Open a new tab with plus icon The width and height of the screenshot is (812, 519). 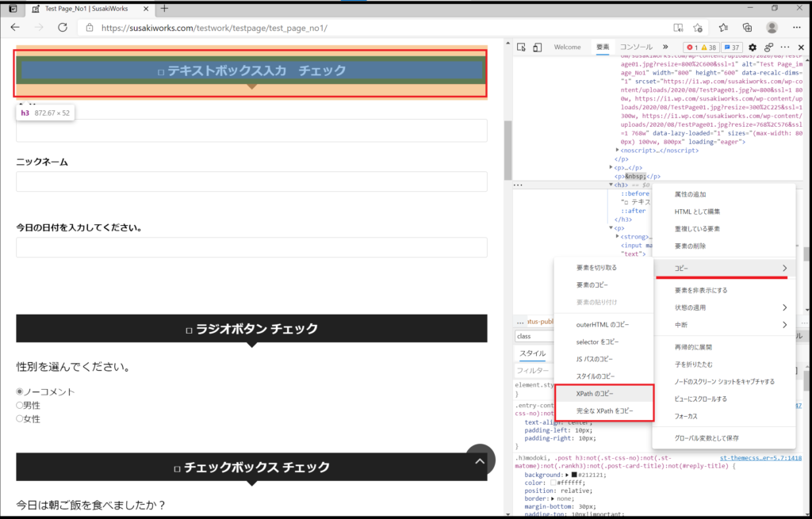click(164, 8)
